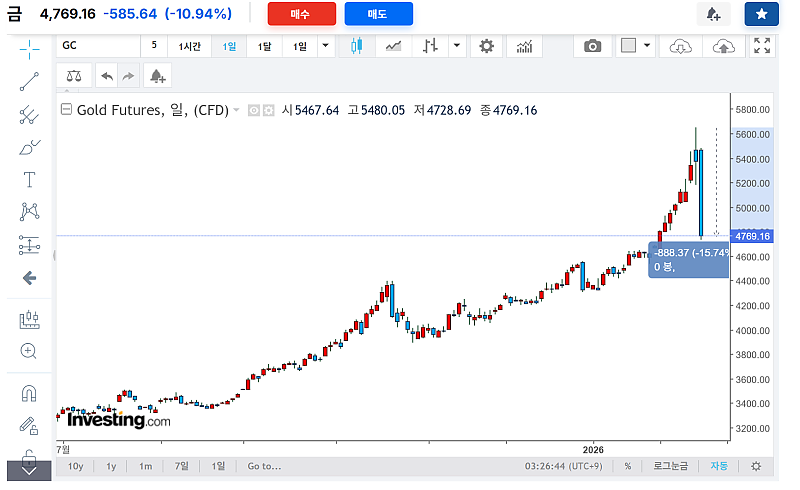Expand the time interval dropdown arrow
Viewport: 800px width, 490px height.
pyautogui.click(x=326, y=46)
